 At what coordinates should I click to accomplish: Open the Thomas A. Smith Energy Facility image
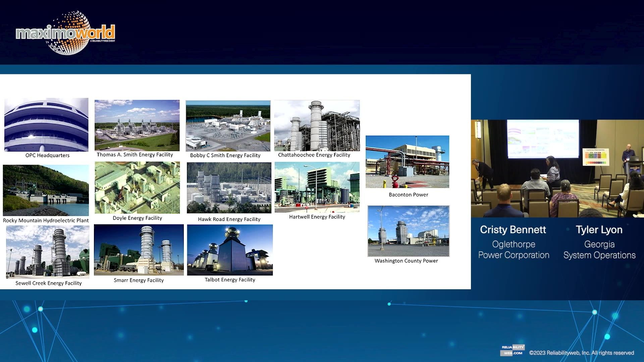coord(137,125)
